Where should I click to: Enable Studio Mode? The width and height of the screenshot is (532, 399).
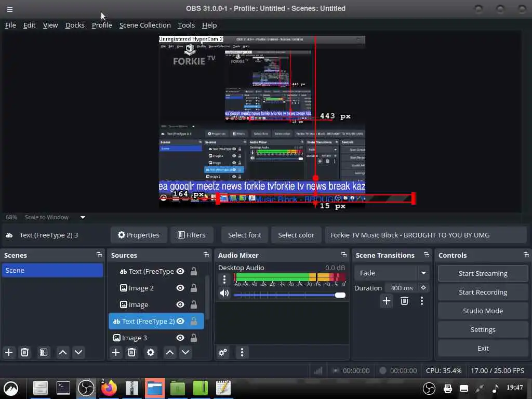pos(483,311)
